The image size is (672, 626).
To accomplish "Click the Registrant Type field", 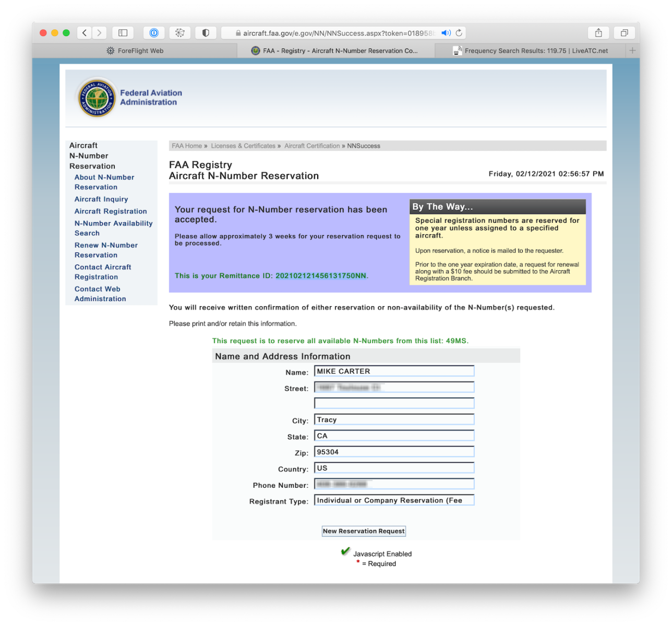I will pyautogui.click(x=394, y=500).
